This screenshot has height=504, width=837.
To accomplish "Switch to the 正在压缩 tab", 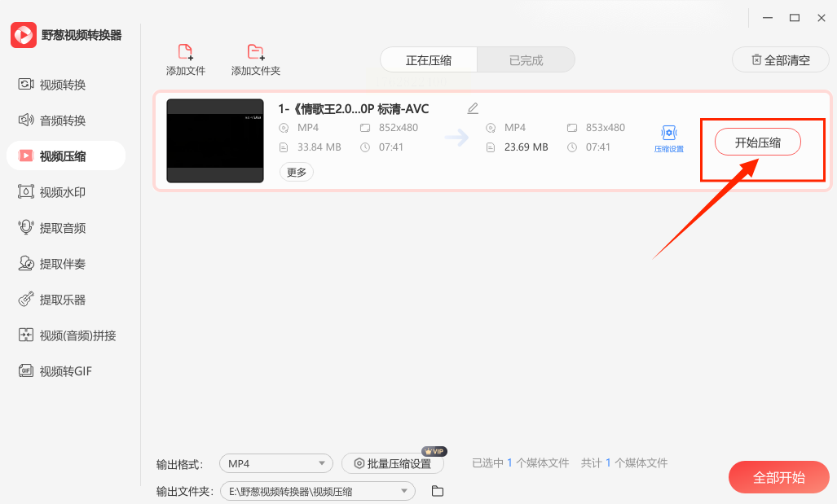I will tap(429, 60).
